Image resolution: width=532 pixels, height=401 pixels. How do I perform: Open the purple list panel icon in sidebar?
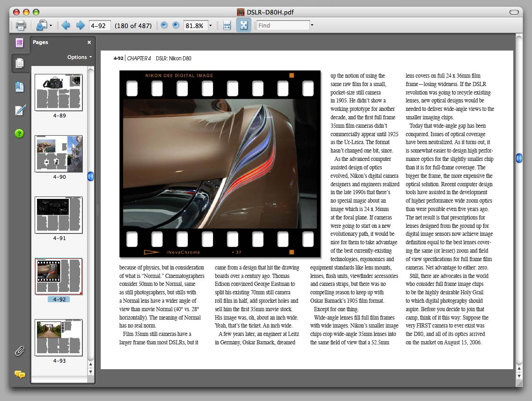(19, 43)
